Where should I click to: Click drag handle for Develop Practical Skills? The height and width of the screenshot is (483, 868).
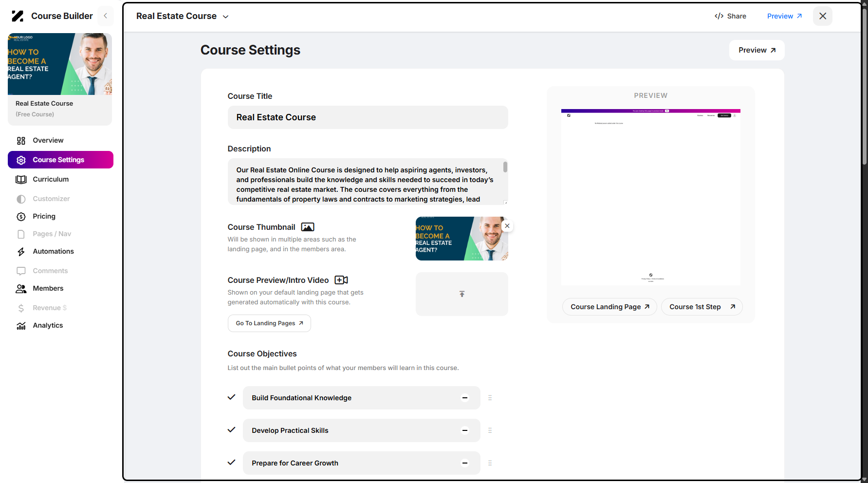(490, 430)
